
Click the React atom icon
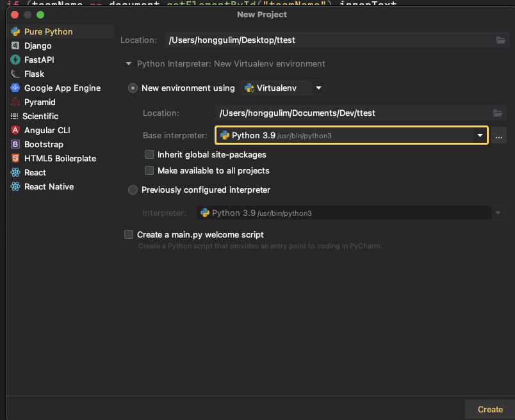(x=15, y=172)
